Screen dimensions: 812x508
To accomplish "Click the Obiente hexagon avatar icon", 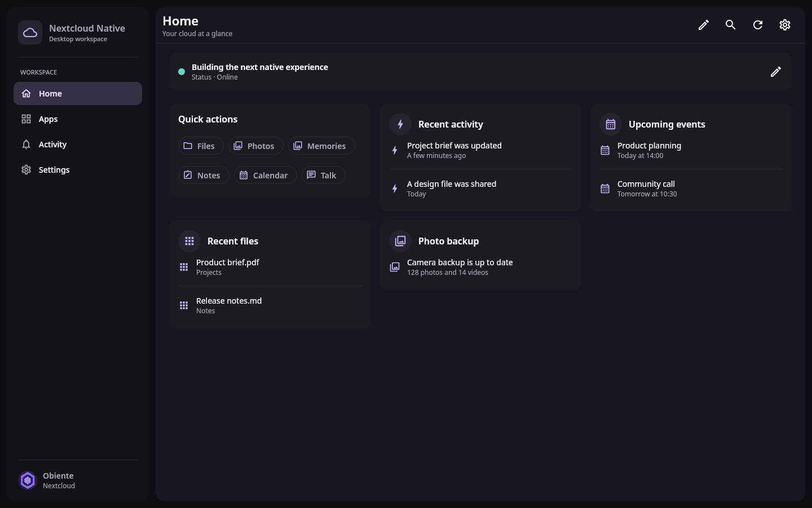I will [x=28, y=480].
